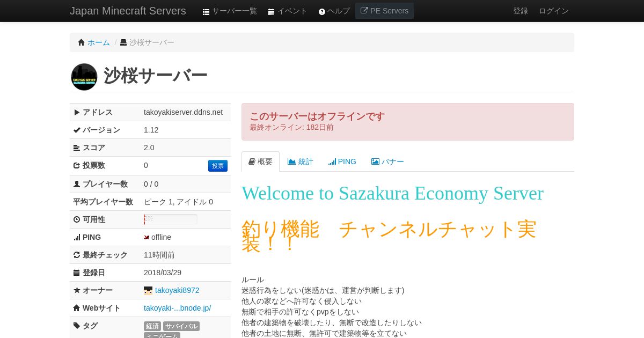This screenshot has width=644, height=338.
Task: Click the 沙桜サーバー round logo image
Action: point(84,77)
